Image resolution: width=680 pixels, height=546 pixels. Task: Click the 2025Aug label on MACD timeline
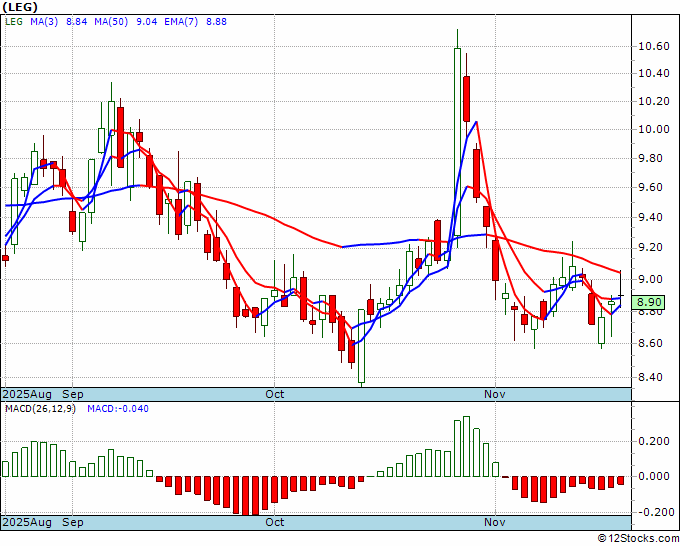tap(27, 522)
